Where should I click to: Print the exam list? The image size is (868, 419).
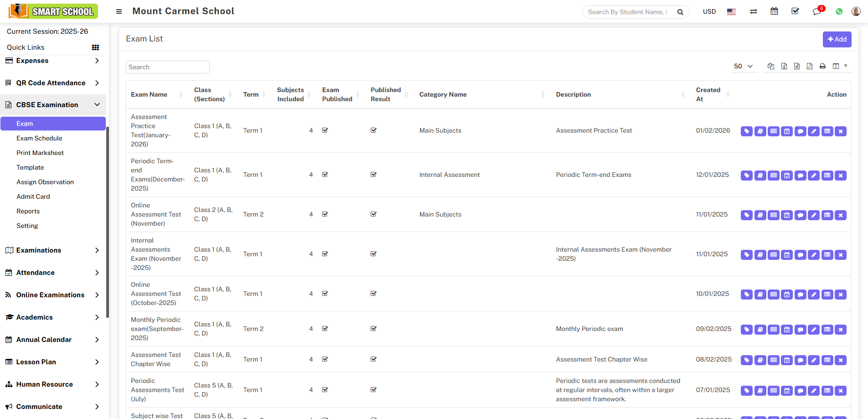pos(822,67)
